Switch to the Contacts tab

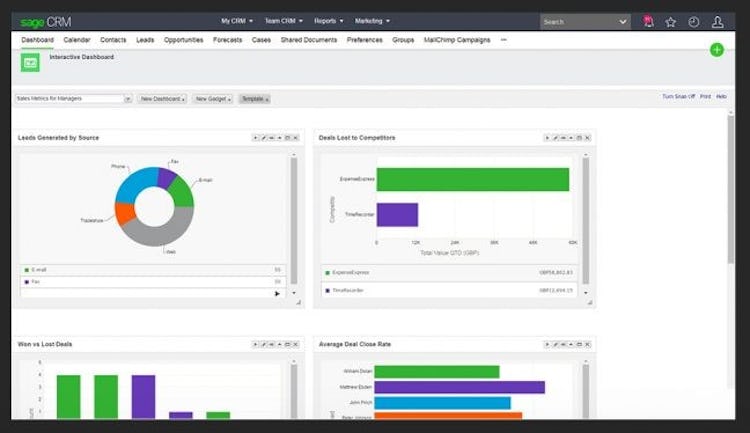(113, 40)
